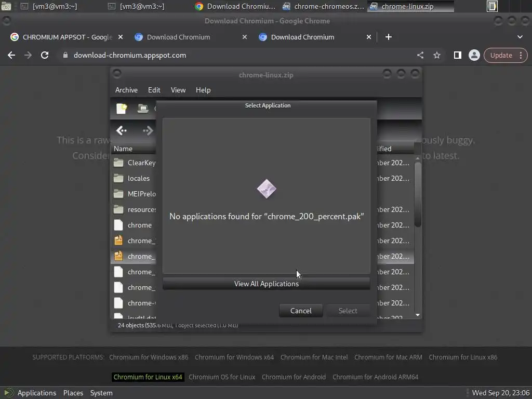Reload the page in Chrome
532x399 pixels.
(x=45, y=55)
